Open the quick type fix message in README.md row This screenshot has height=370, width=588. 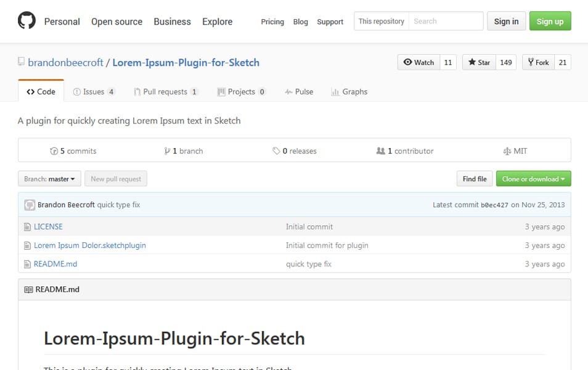pos(309,264)
